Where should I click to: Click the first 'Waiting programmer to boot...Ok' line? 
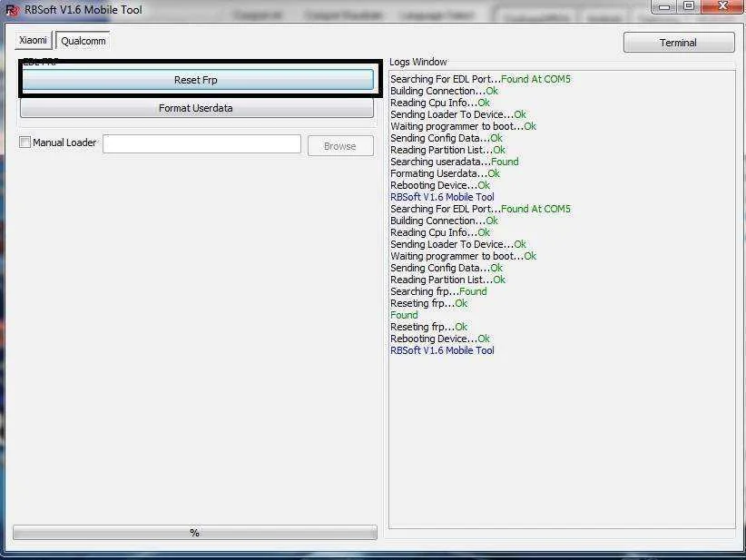tap(464, 126)
